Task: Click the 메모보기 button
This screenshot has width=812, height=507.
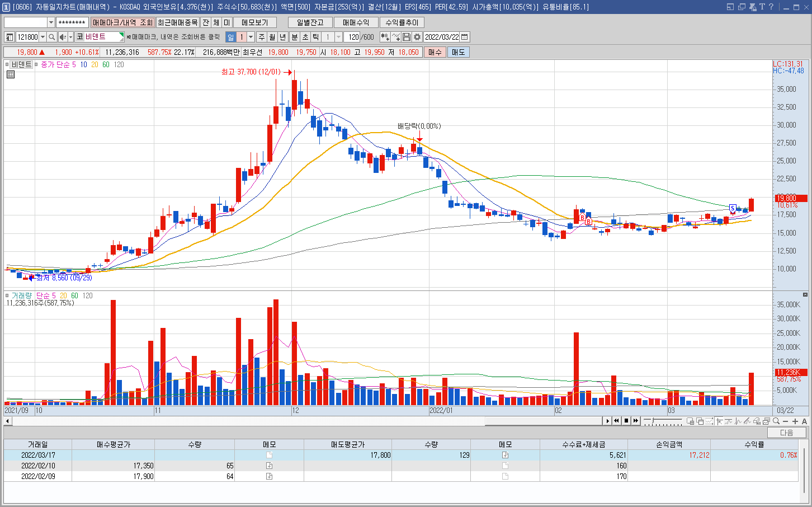Action: [255, 22]
